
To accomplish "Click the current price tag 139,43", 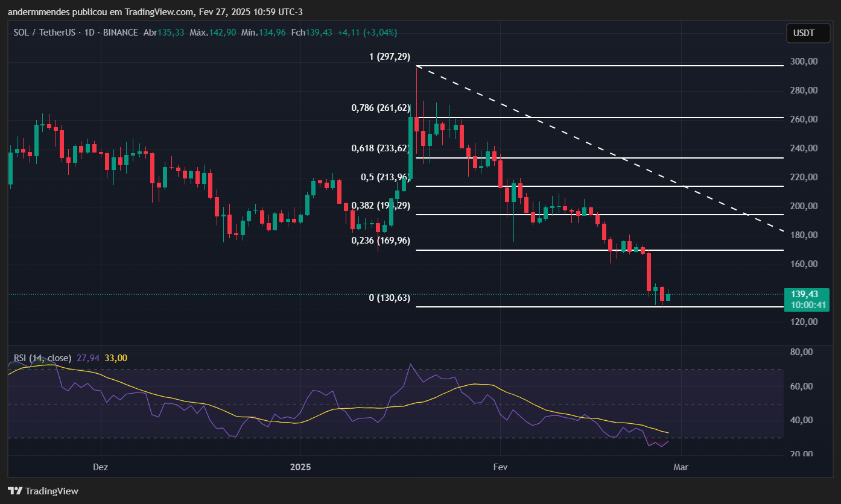I will click(x=808, y=299).
